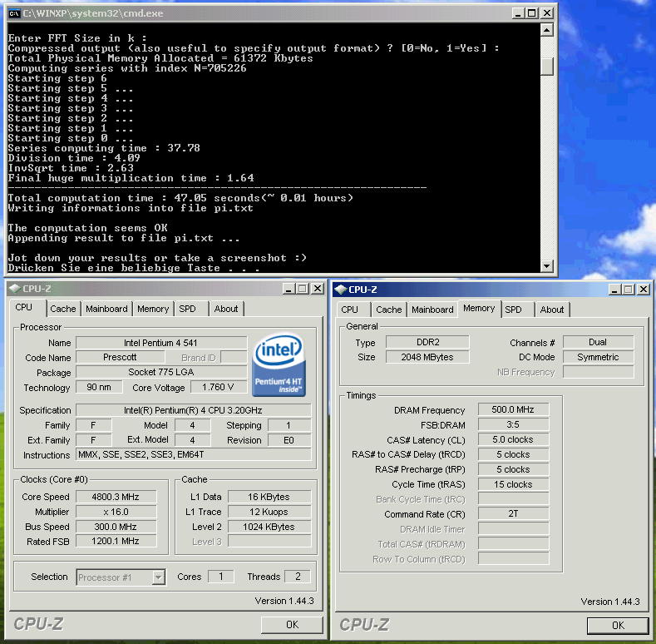656x644 pixels.
Task: Switch to Memory tab in left CPU-Z window
Action: tap(153, 309)
